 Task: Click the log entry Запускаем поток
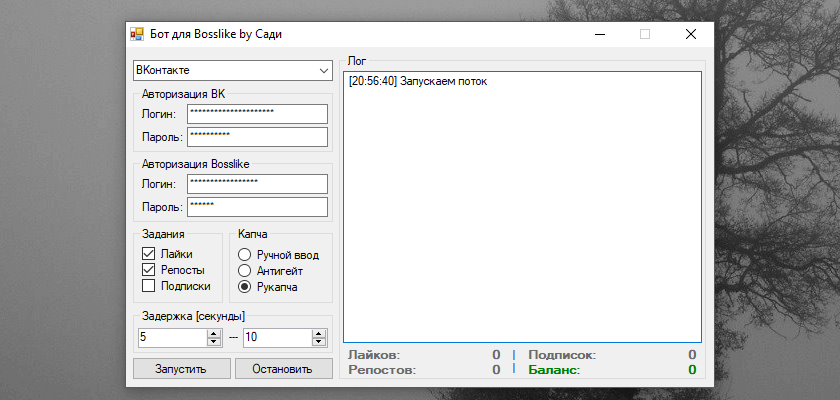[x=444, y=82]
